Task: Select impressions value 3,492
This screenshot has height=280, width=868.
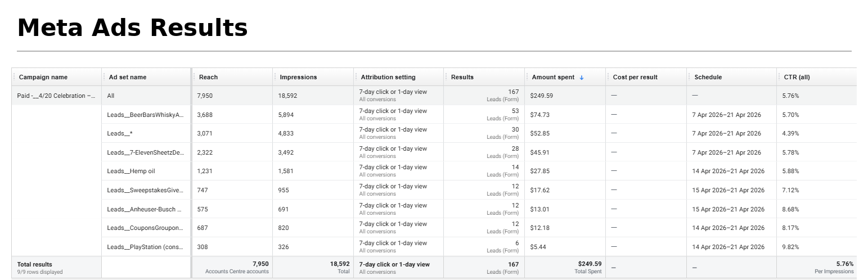Action: 286,152
